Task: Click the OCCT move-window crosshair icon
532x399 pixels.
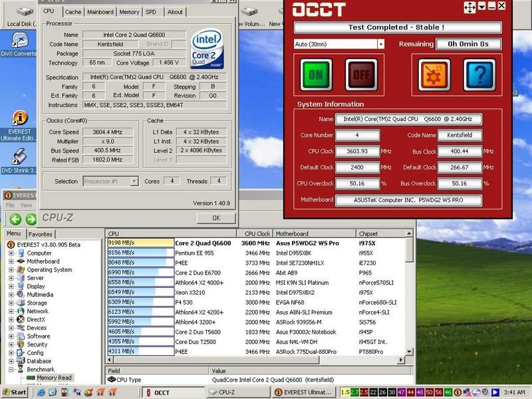Action: click(x=469, y=7)
